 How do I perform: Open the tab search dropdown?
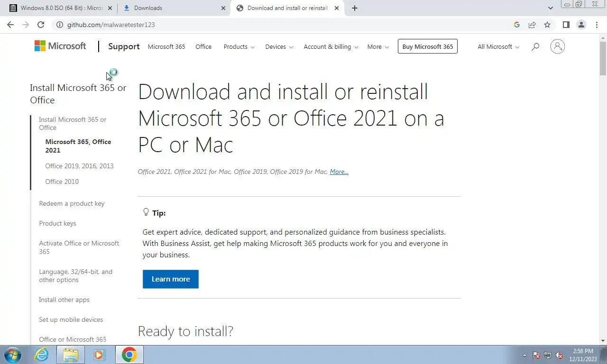pyautogui.click(x=551, y=8)
